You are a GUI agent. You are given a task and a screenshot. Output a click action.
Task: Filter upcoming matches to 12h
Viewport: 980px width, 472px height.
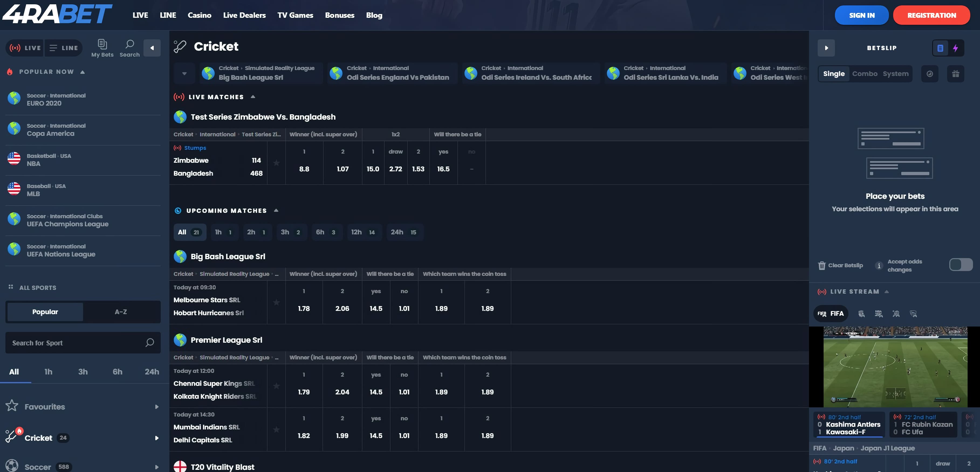click(x=364, y=232)
